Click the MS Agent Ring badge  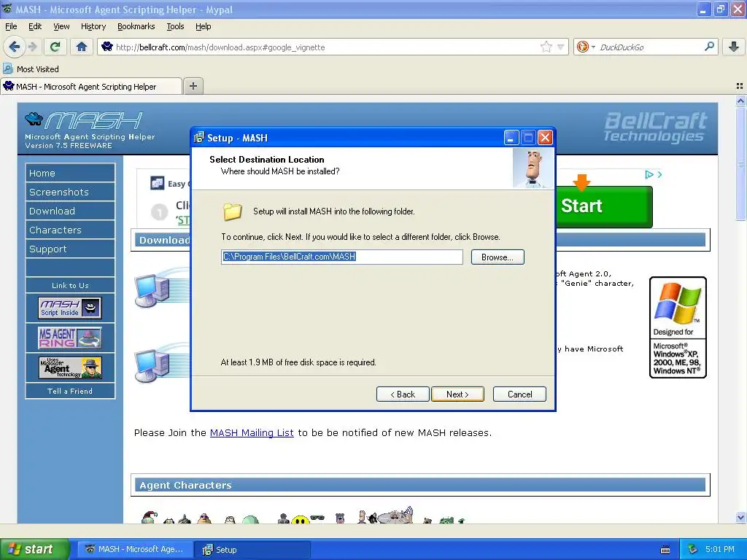(x=69, y=338)
